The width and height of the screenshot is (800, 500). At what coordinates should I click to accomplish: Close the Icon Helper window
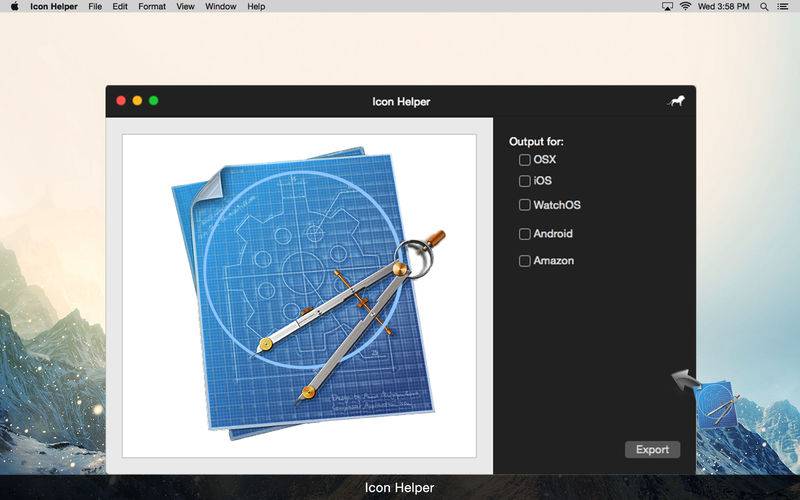[x=121, y=101]
